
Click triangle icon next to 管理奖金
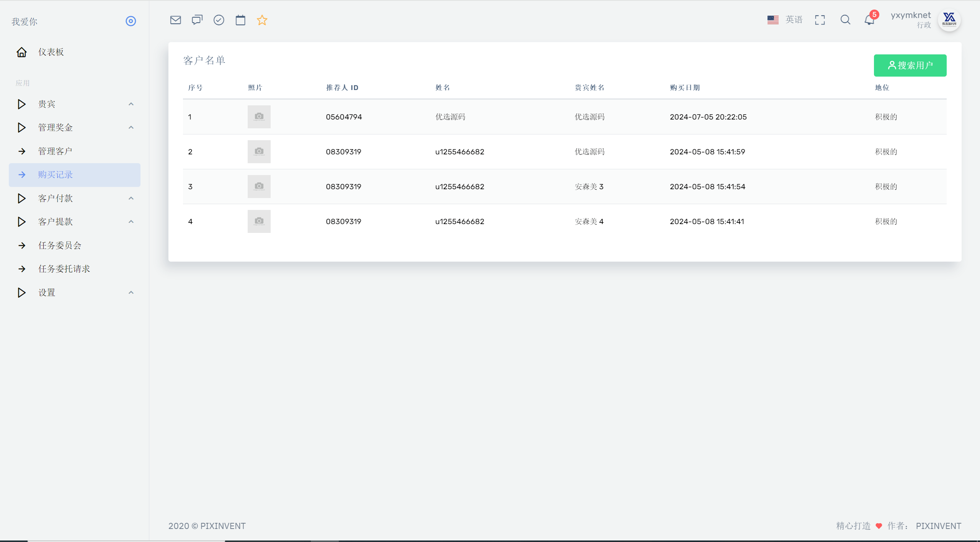click(21, 128)
